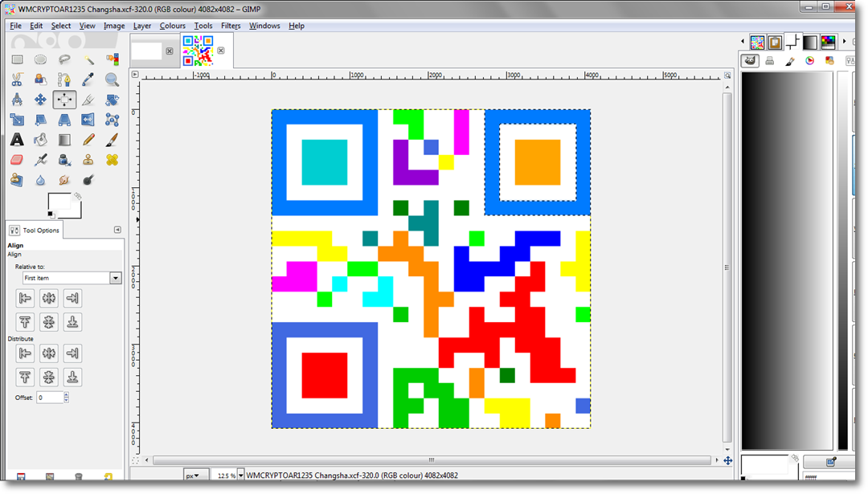
Task: Select the Paths tool
Action: tap(64, 79)
